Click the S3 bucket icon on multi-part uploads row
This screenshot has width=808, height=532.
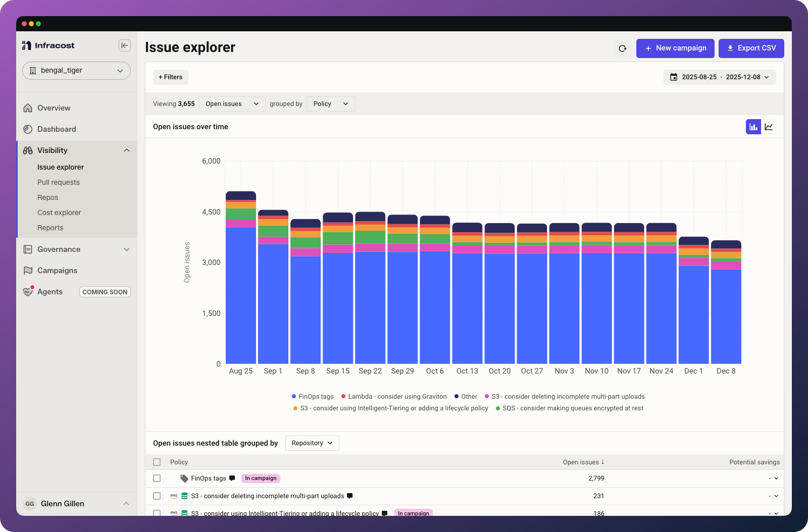tap(184, 496)
